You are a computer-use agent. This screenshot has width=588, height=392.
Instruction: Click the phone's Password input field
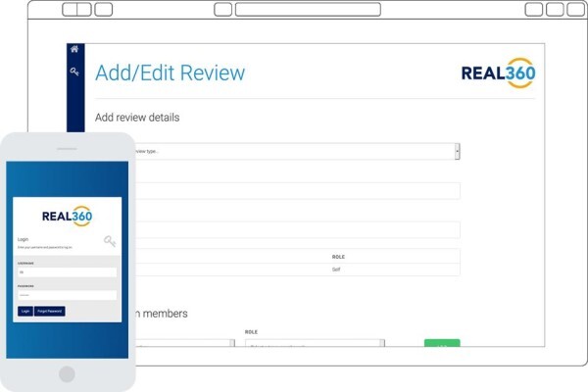pos(67,295)
